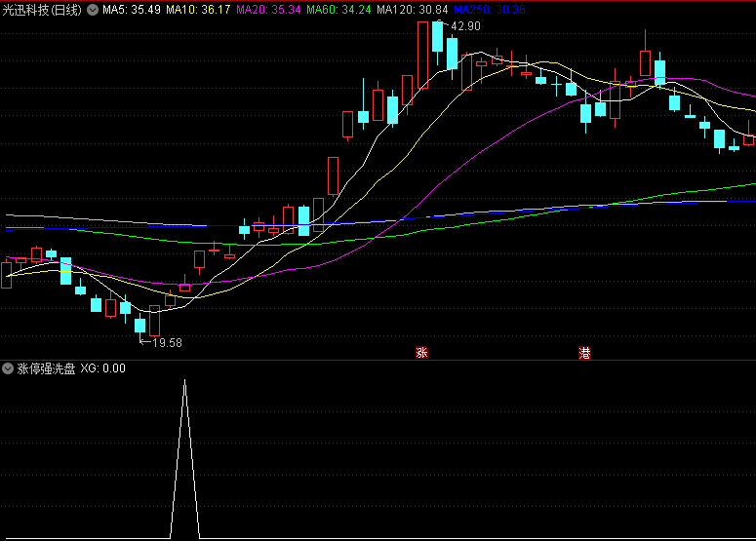The image size is (756, 541).
Task: Click the red 港 event marker icon
Action: coord(584,353)
